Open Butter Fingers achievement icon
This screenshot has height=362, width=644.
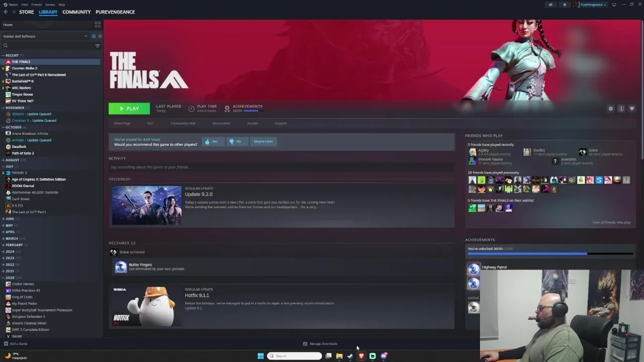coord(121,267)
